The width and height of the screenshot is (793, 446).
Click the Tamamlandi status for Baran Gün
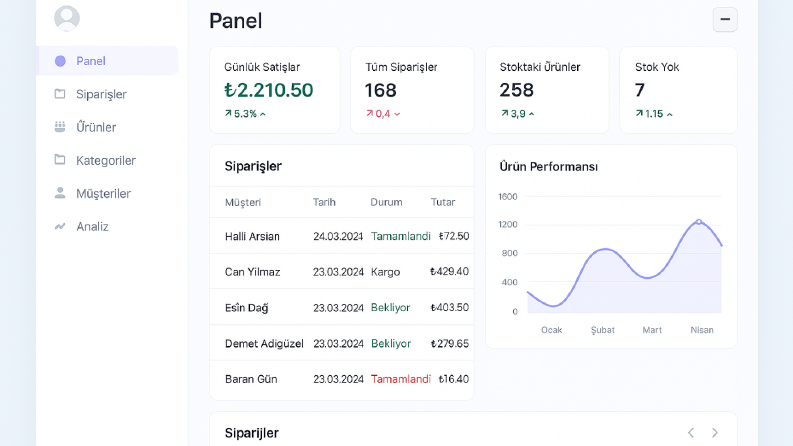[x=401, y=379]
